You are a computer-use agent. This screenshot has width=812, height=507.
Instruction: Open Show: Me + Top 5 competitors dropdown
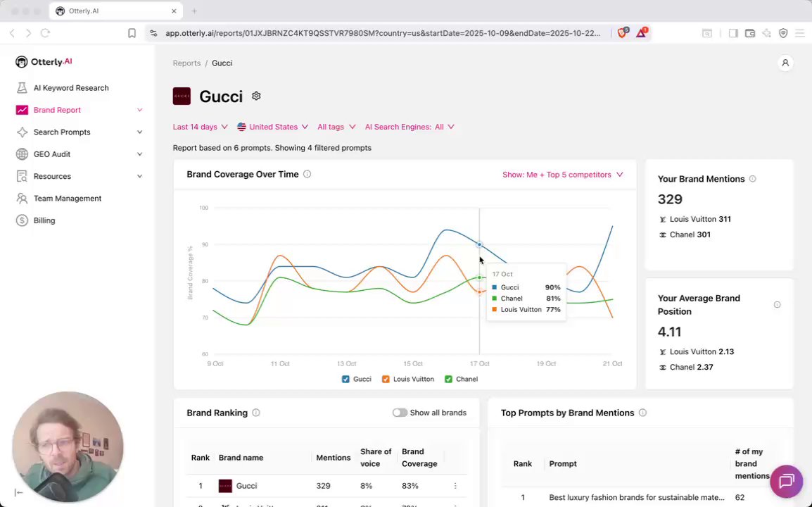(x=562, y=175)
